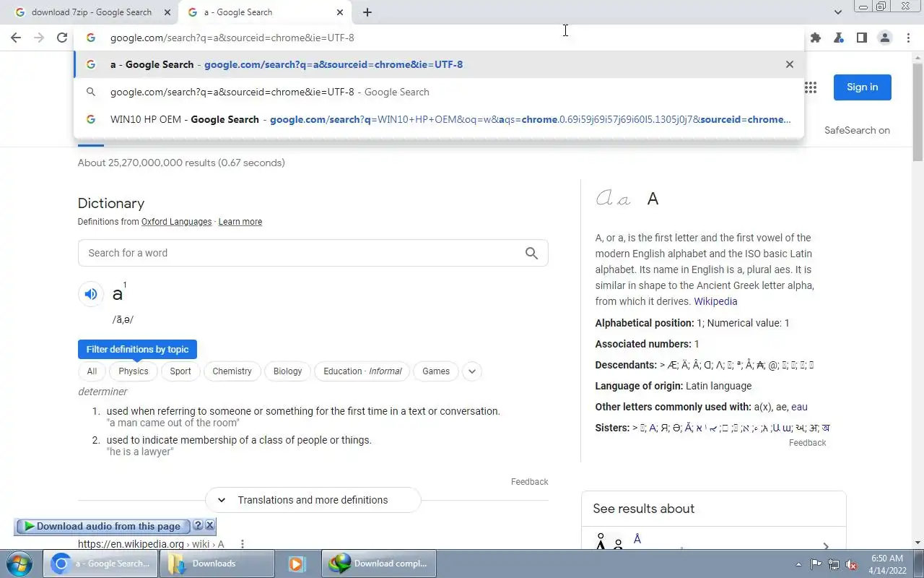
Task: Click the Action Center flag icon
Action: [816, 564]
